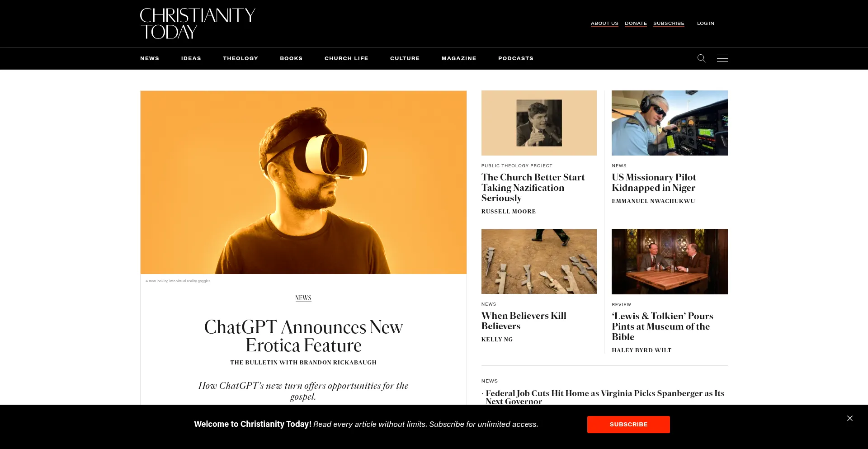This screenshot has height=449, width=868.
Task: Open When Believers Kill Believers article
Action: click(x=524, y=321)
